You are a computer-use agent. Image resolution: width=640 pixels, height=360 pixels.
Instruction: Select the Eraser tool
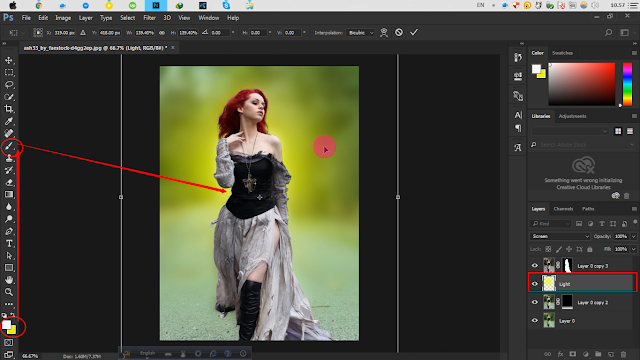click(x=9, y=182)
